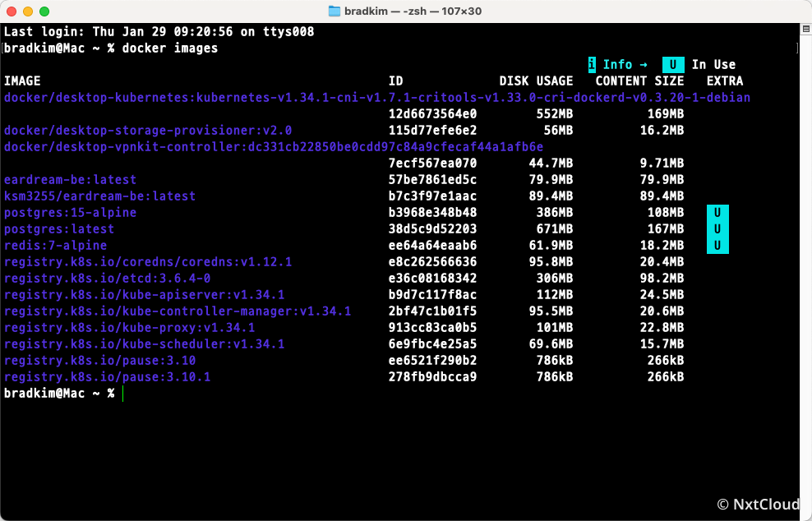
Task: Click the ID column header
Action: [395, 81]
